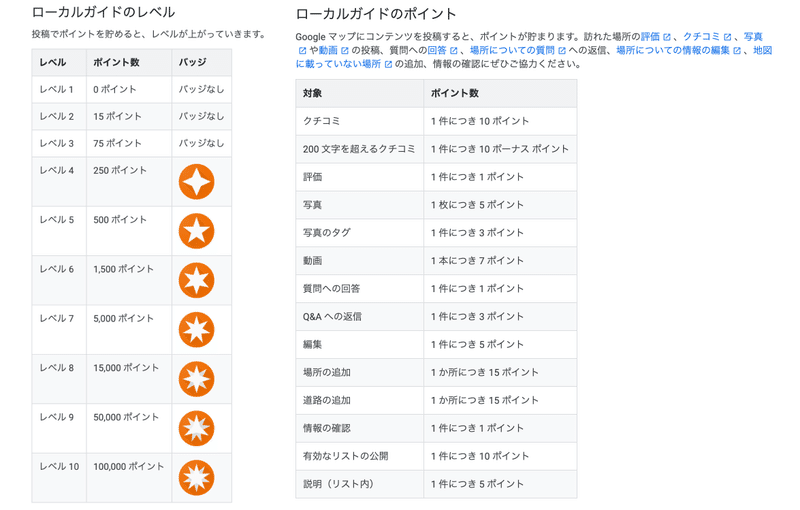Click external-link icon after 場所についての質問
800x510 pixels.
click(562, 50)
